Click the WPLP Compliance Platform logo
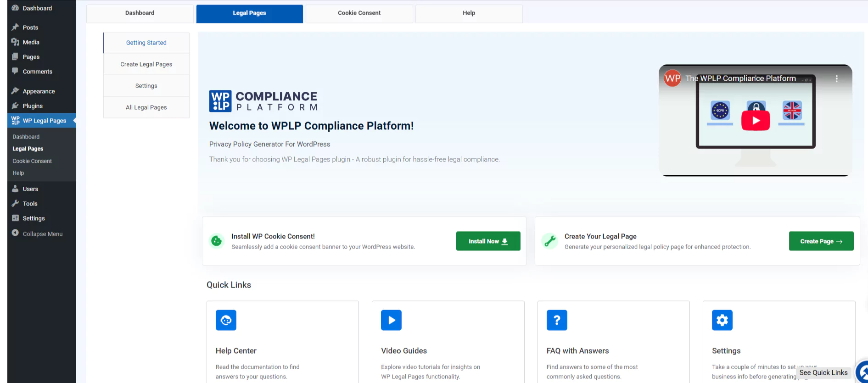868x383 pixels. point(263,101)
